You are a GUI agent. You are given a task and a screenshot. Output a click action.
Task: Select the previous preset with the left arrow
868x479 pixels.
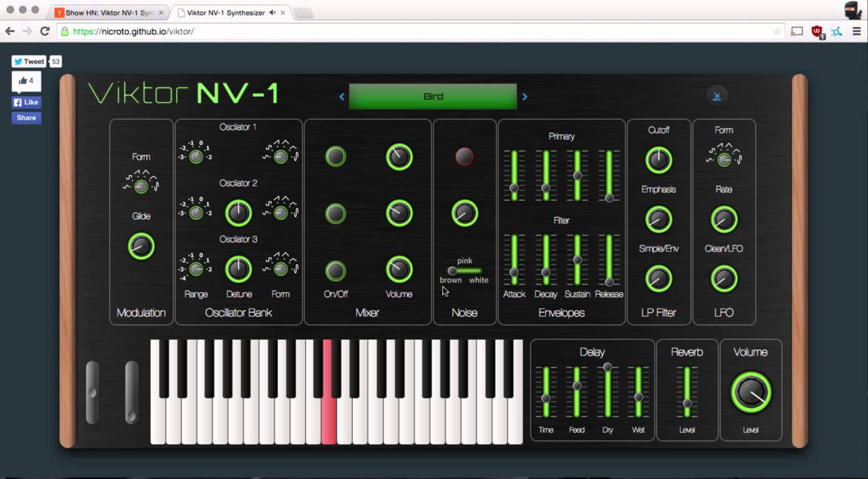[x=342, y=97]
